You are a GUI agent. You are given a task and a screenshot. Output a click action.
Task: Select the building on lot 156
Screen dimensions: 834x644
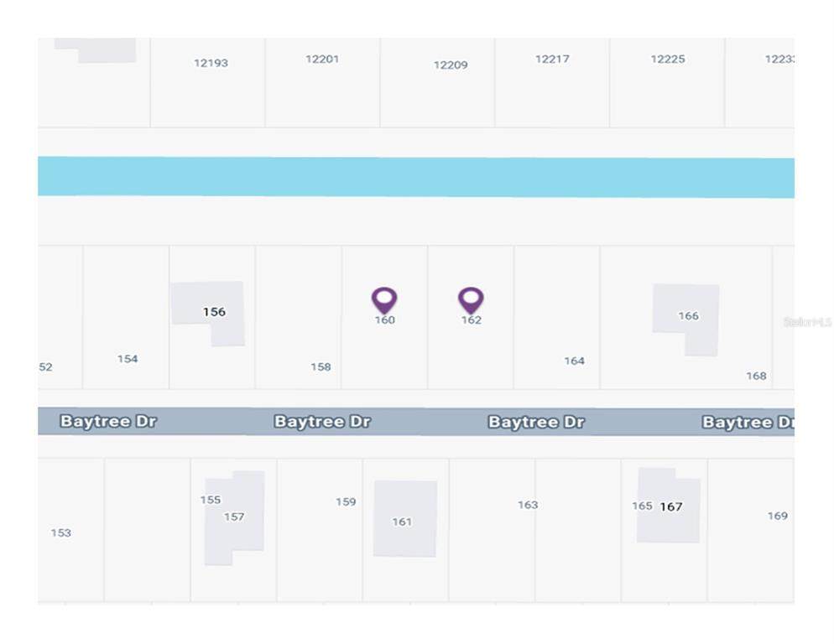[214, 312]
